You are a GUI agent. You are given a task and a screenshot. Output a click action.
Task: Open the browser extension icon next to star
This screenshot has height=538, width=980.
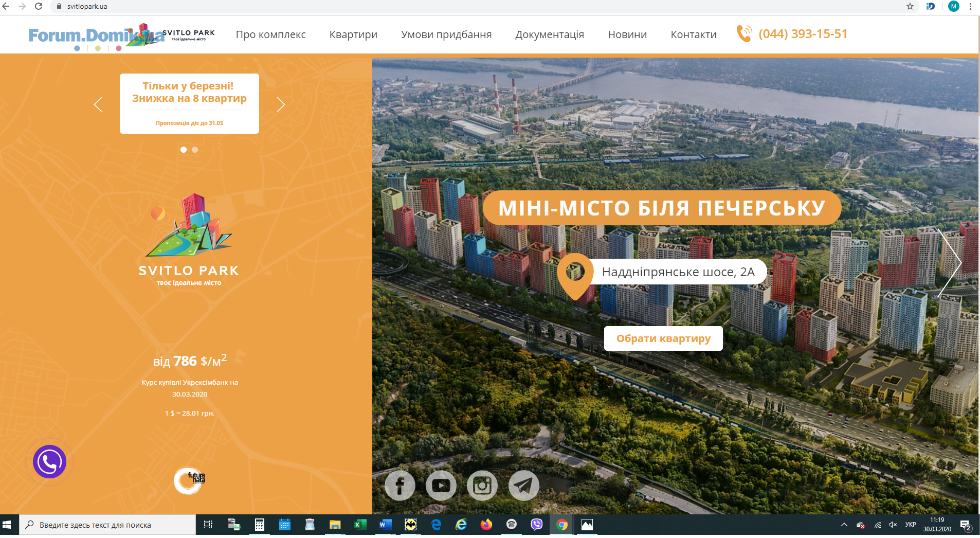tap(931, 6)
